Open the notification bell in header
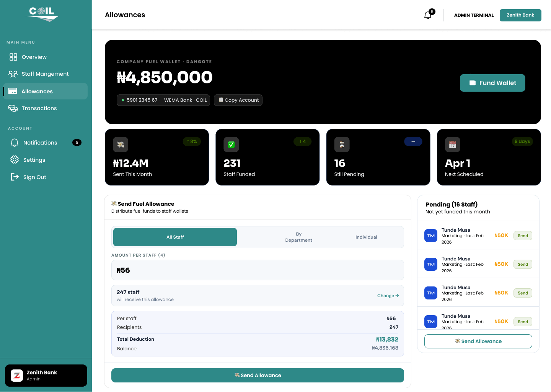Image resolution: width=551 pixels, height=392 pixels. pyautogui.click(x=428, y=15)
